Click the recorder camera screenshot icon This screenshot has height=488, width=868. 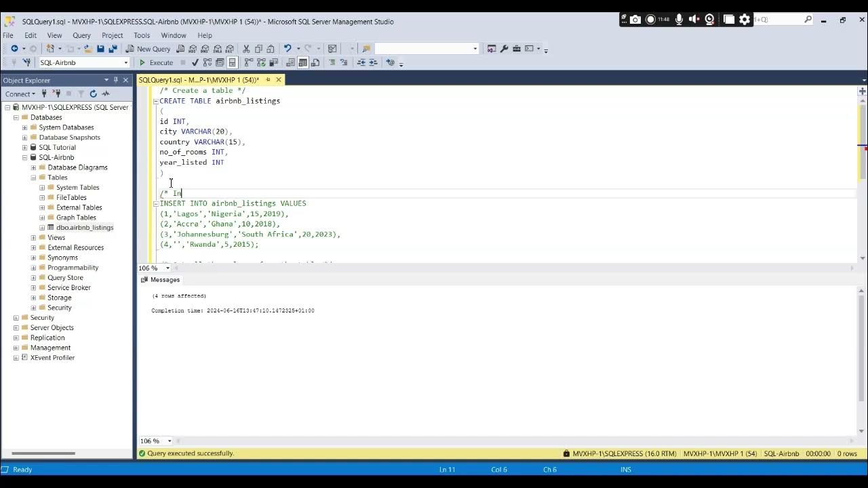coord(635,20)
